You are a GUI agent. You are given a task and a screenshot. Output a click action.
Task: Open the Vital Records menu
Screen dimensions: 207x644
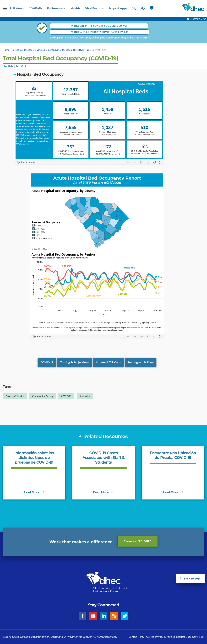94,9
